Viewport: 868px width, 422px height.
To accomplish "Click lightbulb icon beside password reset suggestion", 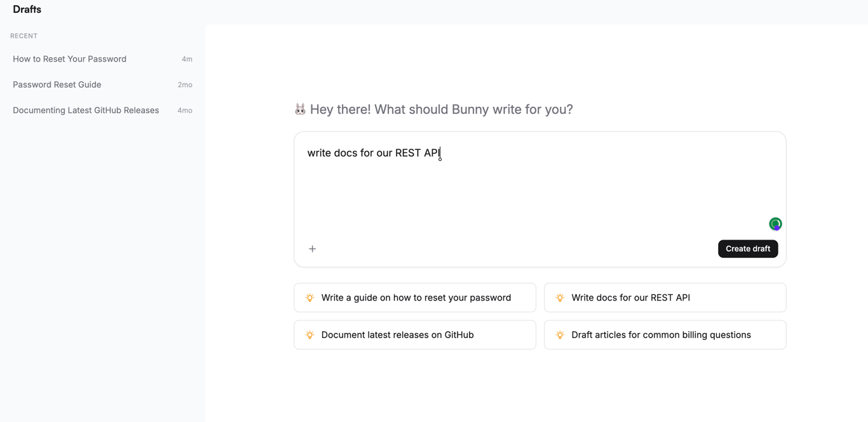I will click(310, 297).
